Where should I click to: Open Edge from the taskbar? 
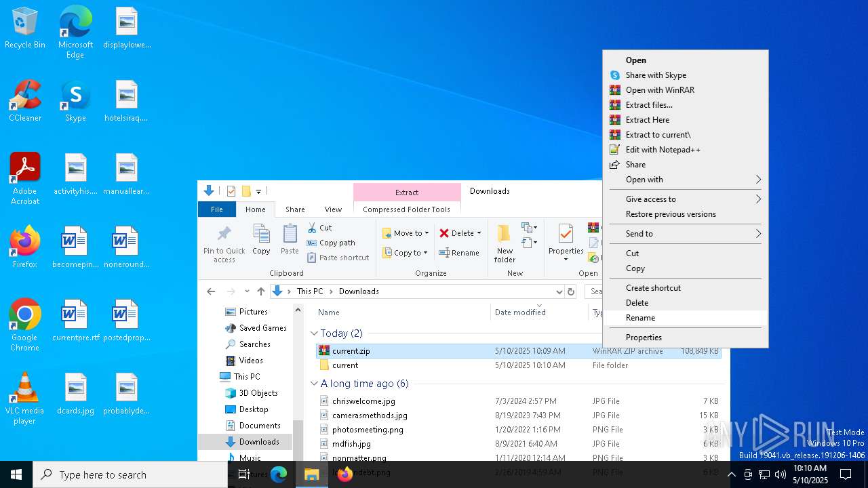(x=279, y=474)
